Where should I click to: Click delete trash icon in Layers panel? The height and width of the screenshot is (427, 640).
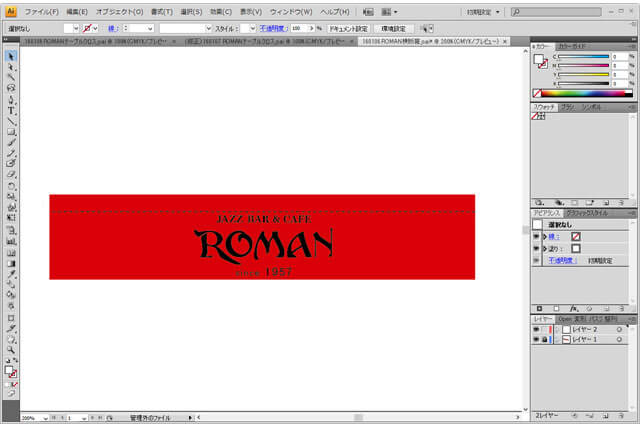[621, 416]
